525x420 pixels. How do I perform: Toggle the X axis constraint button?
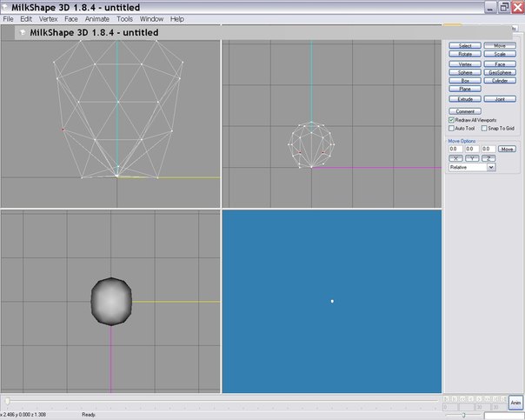455,158
